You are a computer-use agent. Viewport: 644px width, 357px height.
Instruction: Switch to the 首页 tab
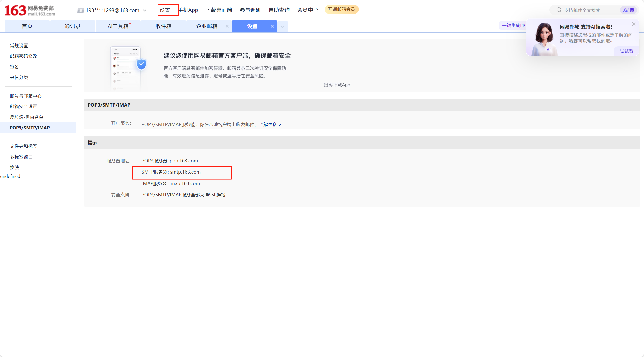(x=27, y=26)
